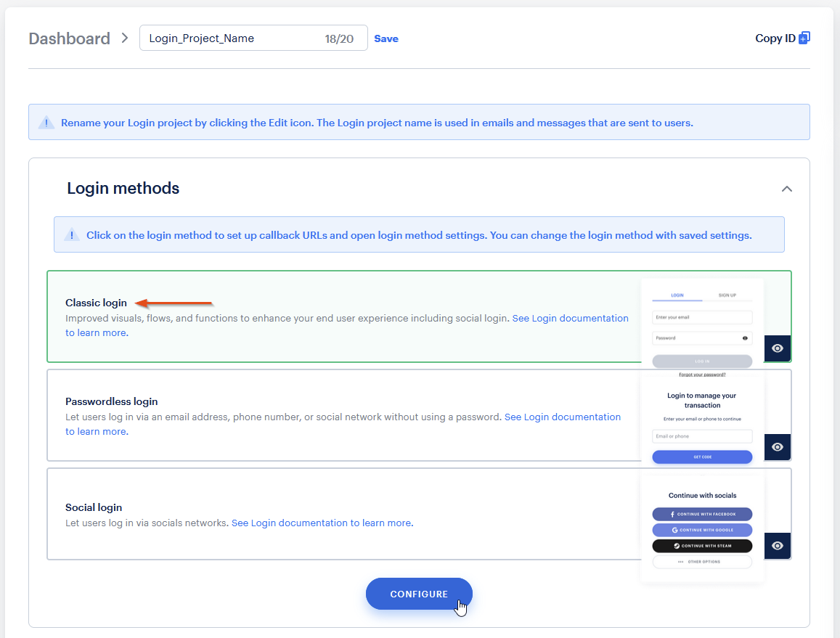Viewport: 840px width, 638px height.
Task: Click the Configure button
Action: pos(419,594)
